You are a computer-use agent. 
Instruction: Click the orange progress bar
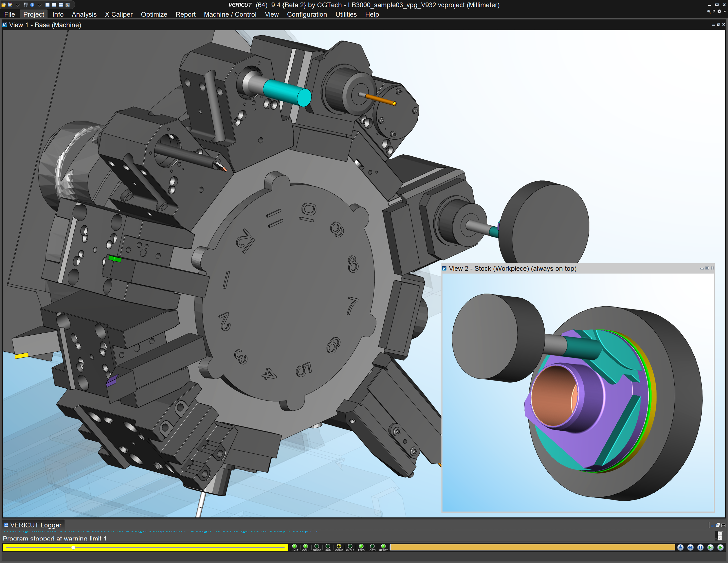click(532, 547)
